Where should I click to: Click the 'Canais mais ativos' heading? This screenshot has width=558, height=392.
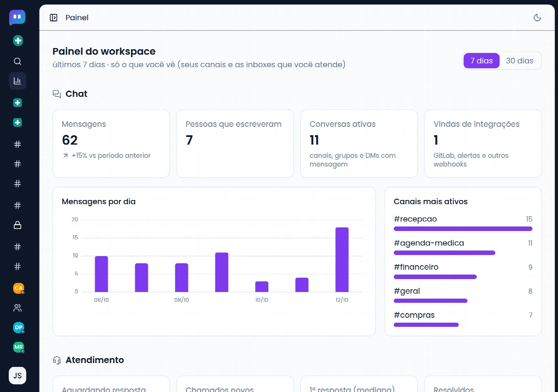430,201
